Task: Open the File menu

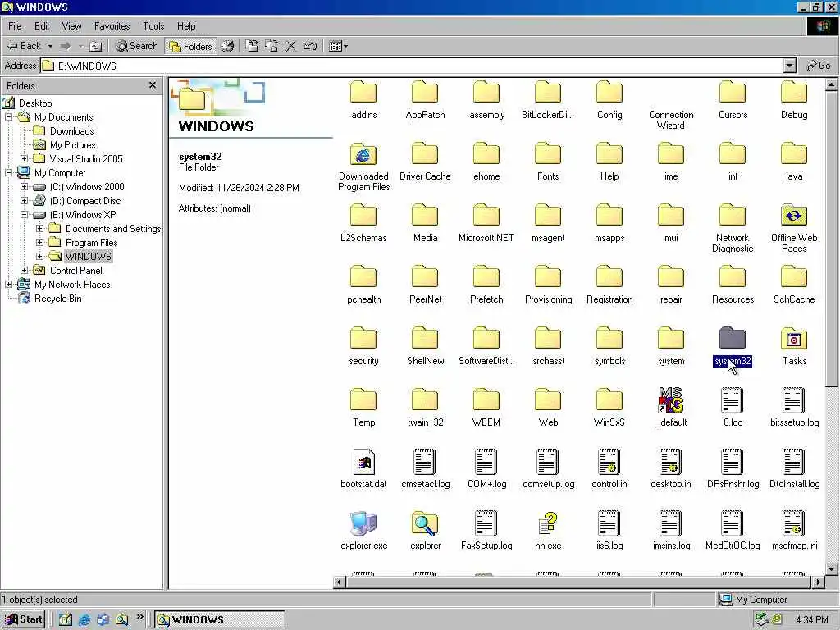Action: [15, 25]
